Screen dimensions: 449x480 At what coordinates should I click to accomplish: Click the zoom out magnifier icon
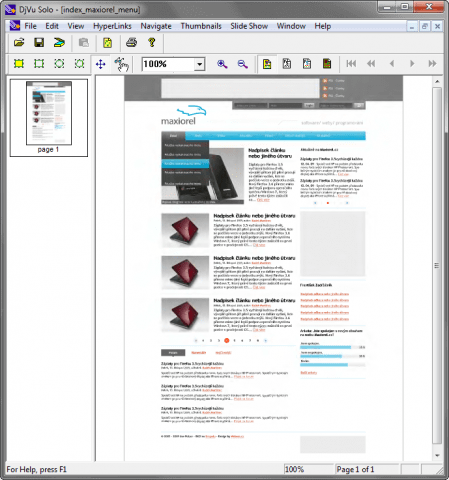(x=242, y=64)
